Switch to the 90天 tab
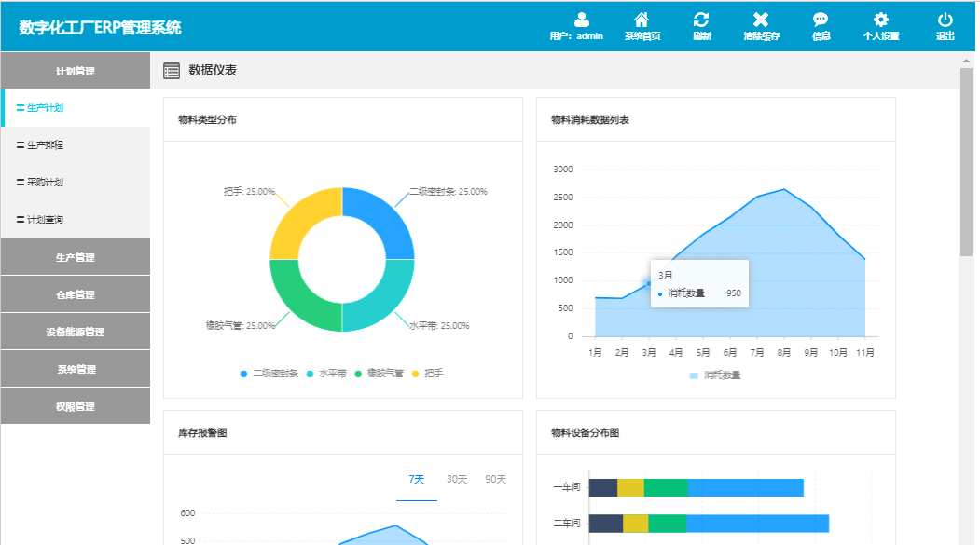The width and height of the screenshot is (980, 545). (495, 480)
